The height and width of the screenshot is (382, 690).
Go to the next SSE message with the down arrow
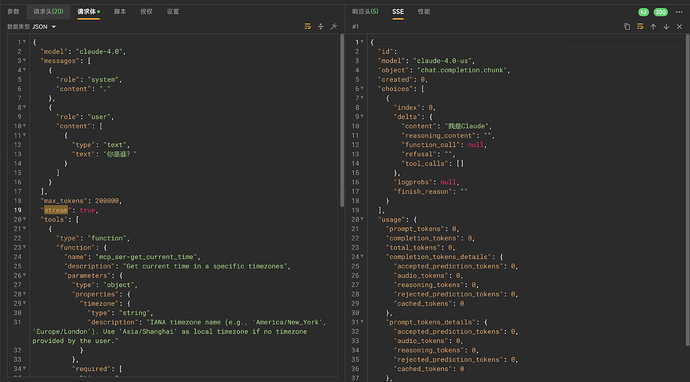pyautogui.click(x=666, y=26)
